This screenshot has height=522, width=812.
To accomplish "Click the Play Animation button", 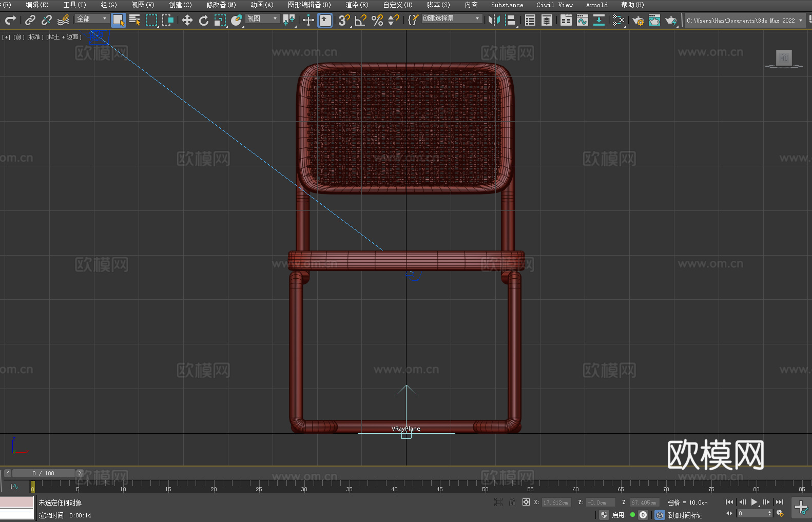I will [x=754, y=502].
